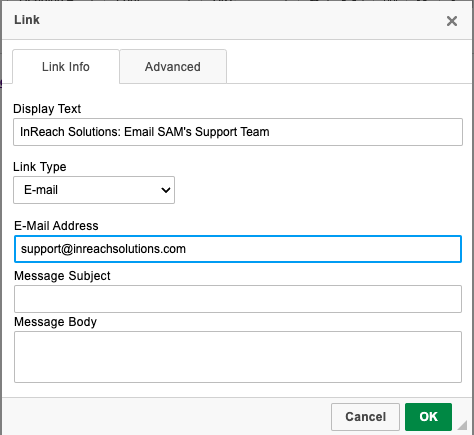Click the E-Mail Address label
This screenshot has height=435, width=474.
tap(56, 226)
